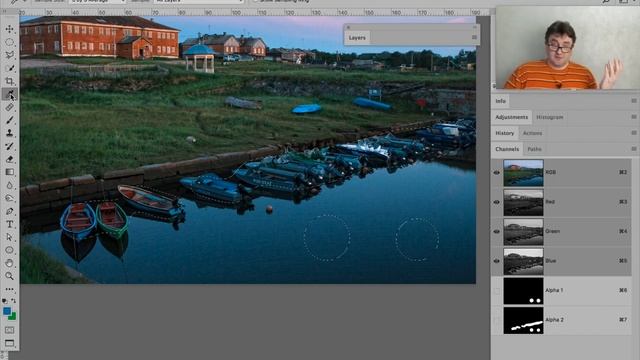Select the Zoom tool
This screenshot has width=640, height=360.
(x=9, y=276)
